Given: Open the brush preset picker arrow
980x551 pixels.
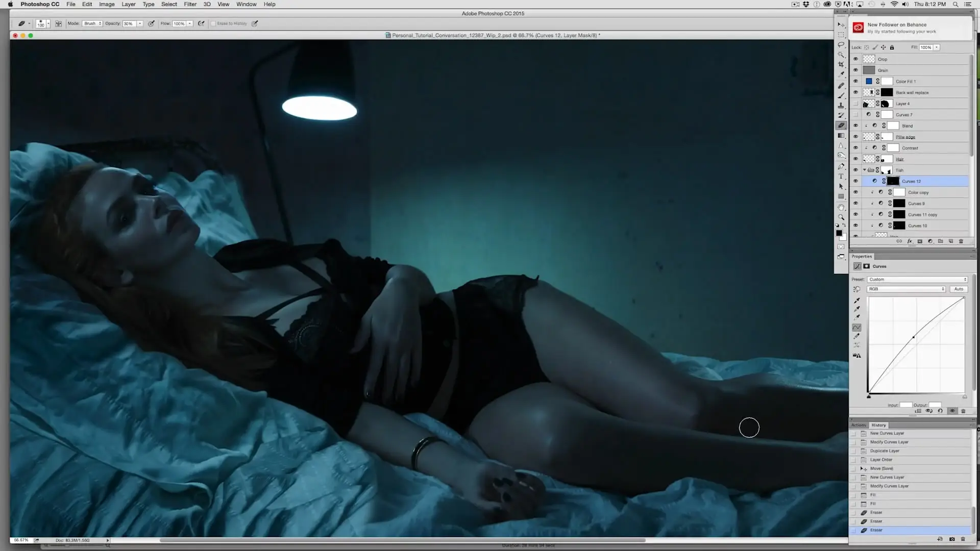Looking at the screenshot, I should point(48,23).
